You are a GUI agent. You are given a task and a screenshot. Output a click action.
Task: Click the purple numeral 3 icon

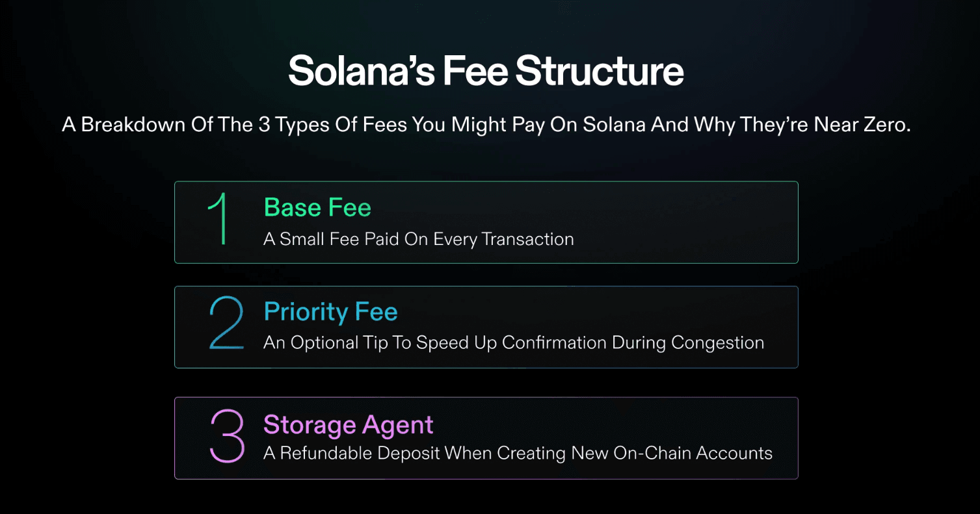click(227, 437)
